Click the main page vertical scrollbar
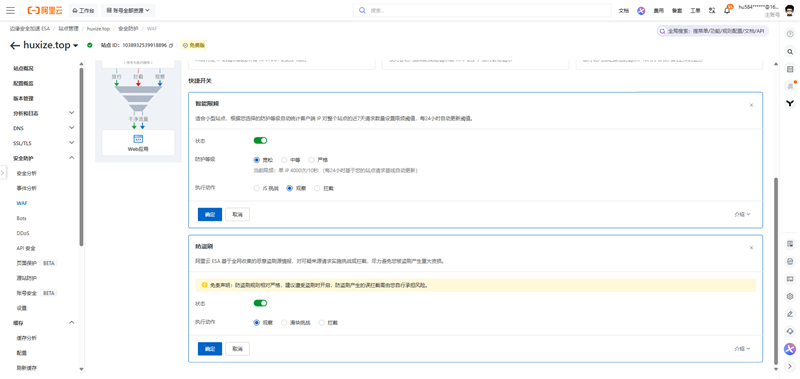The height and width of the screenshot is (379, 800). coord(777,270)
